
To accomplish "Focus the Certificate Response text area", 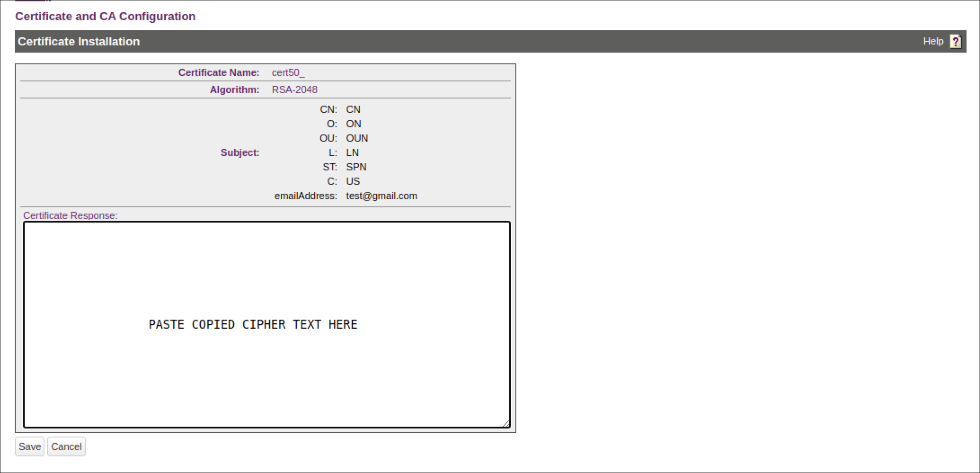I will point(266,270).
